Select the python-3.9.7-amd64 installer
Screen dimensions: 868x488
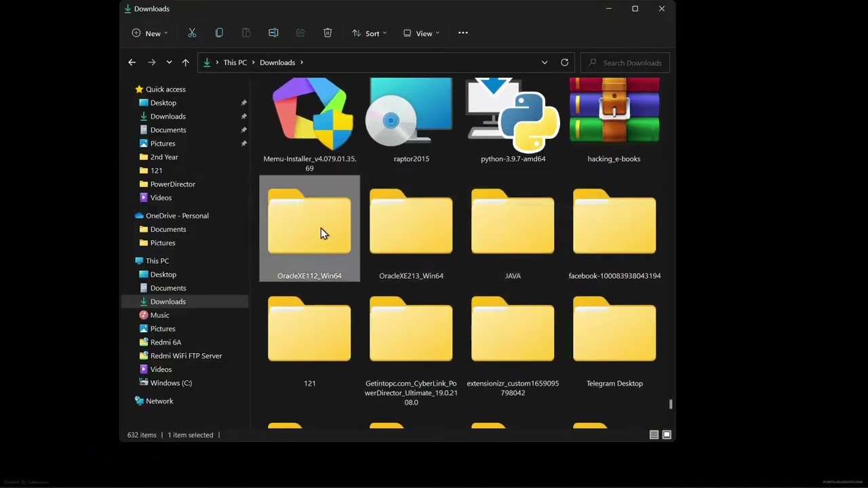point(513,121)
